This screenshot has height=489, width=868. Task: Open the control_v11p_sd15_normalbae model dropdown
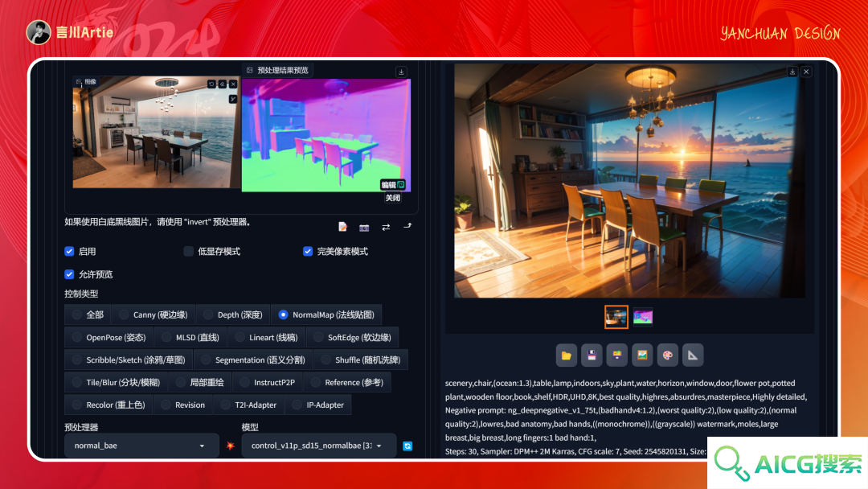[x=319, y=446]
